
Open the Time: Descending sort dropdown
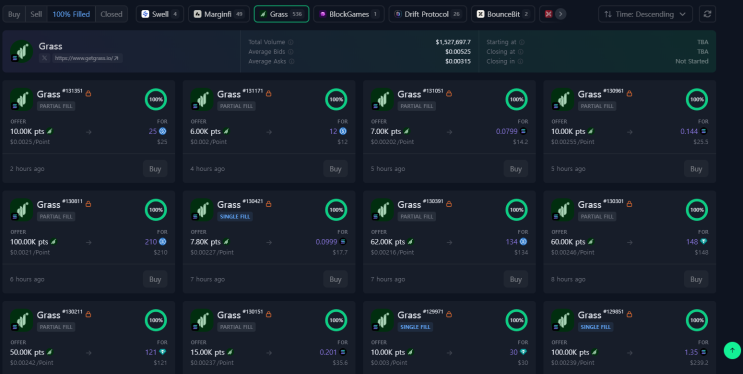pyautogui.click(x=645, y=14)
